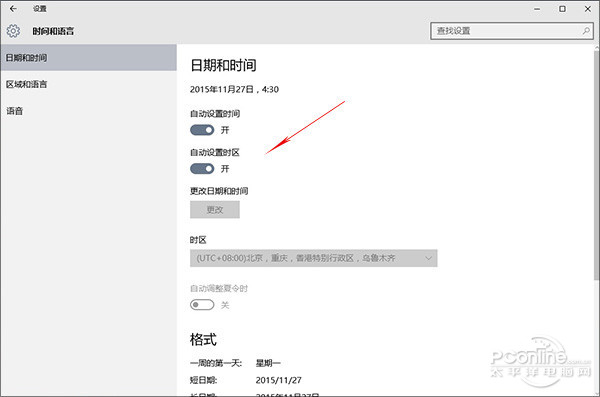Viewport: 600px width, 397px height.
Task: Click the 时间和语言 header title
Action: pos(53,31)
